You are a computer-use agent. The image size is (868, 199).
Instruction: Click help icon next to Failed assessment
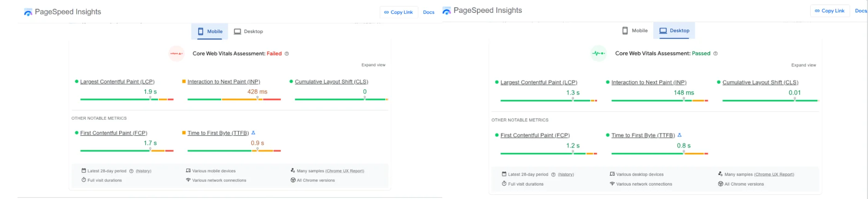pos(287,53)
